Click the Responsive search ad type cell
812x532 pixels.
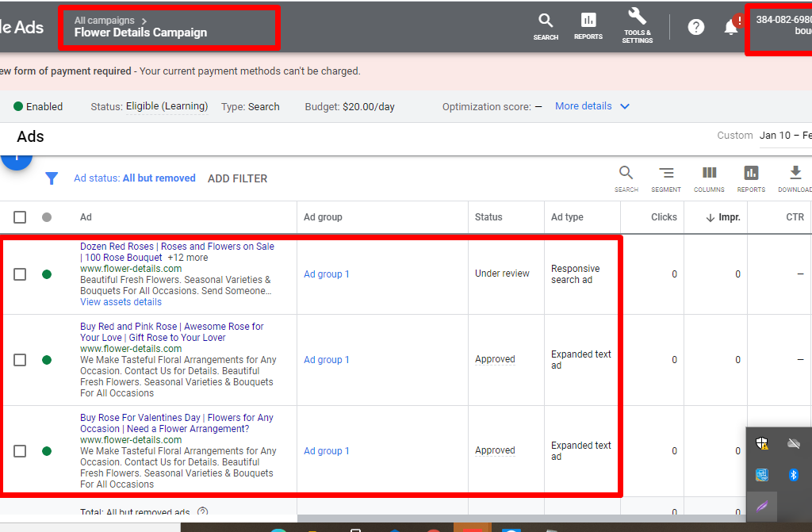pos(576,274)
